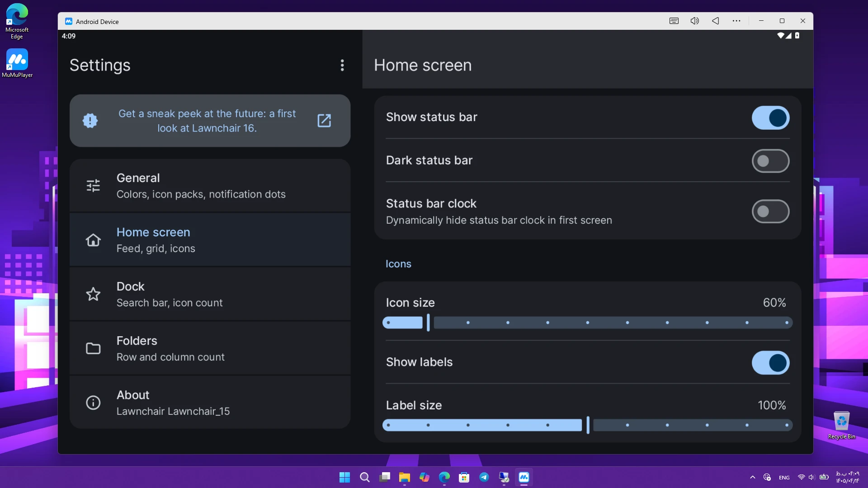Open the Lawnchair 16 sneak peek banner link

pyautogui.click(x=210, y=121)
